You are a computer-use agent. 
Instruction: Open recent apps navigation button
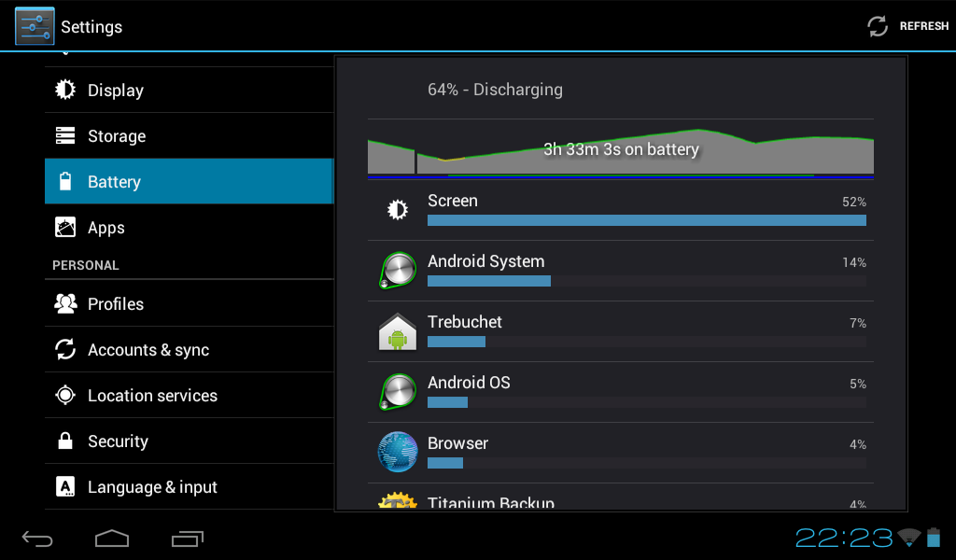click(x=187, y=538)
